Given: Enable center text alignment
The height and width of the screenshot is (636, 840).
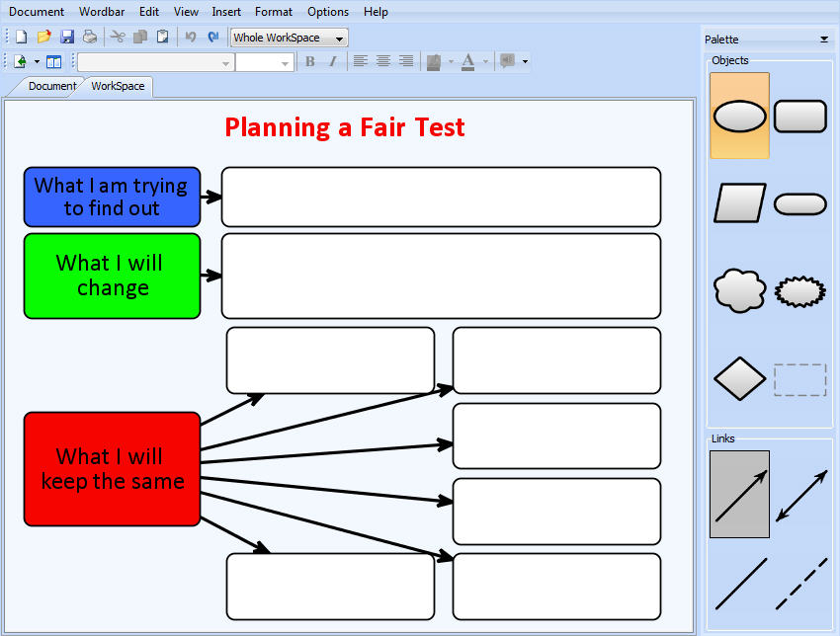Looking at the screenshot, I should pos(383,61).
